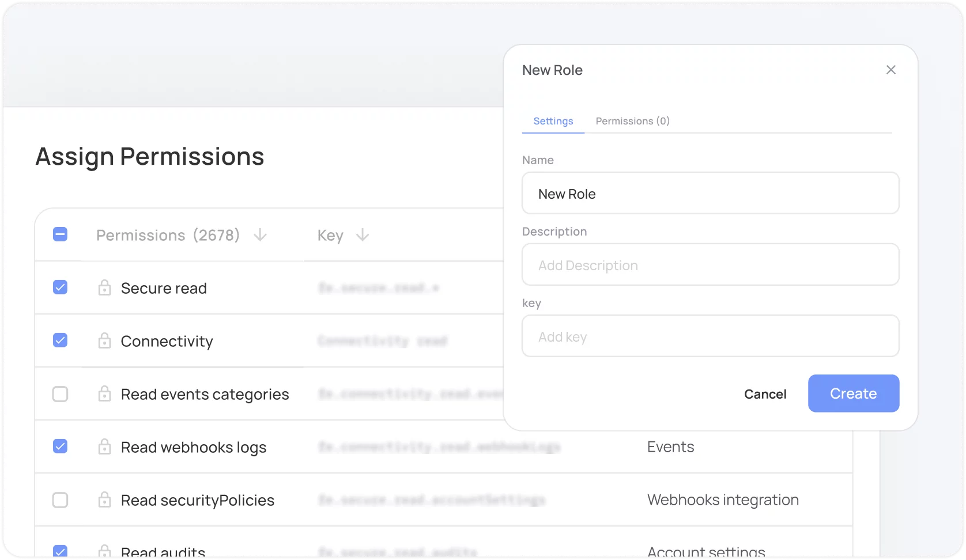966x560 pixels.
Task: Click the Add Description field
Action: click(710, 265)
